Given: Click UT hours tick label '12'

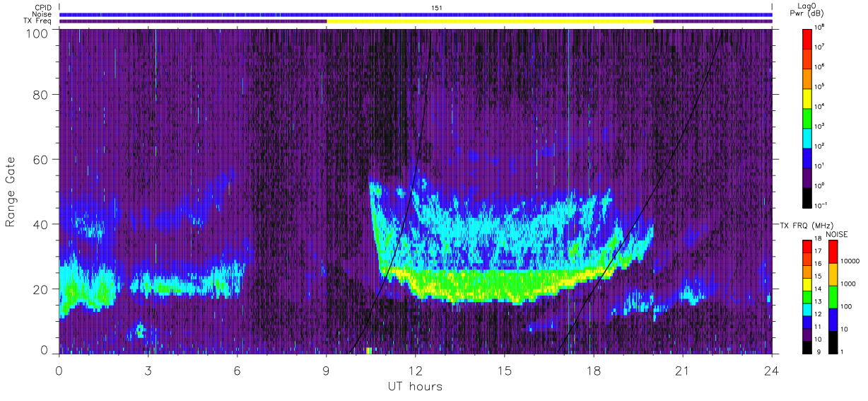Looking at the screenshot, I should coord(416,370).
